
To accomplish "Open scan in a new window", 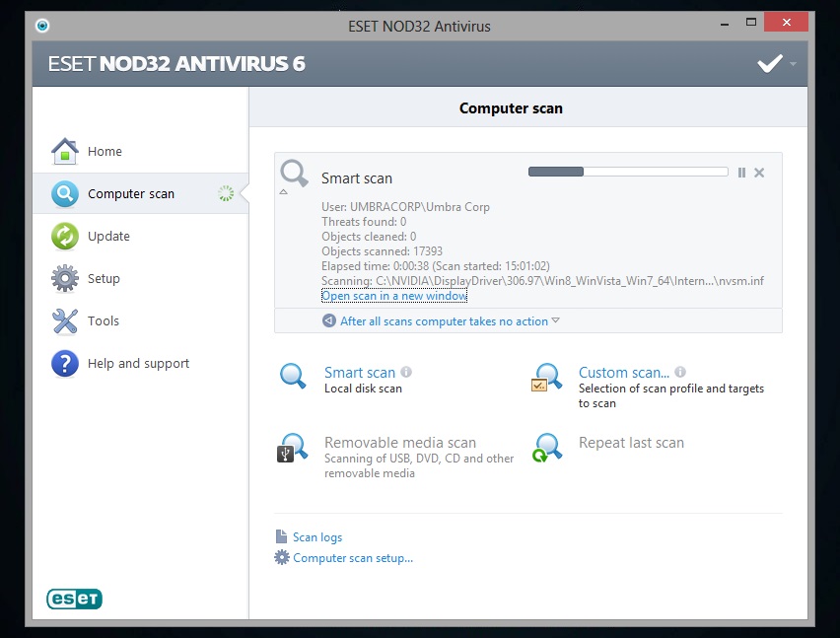I will [394, 296].
